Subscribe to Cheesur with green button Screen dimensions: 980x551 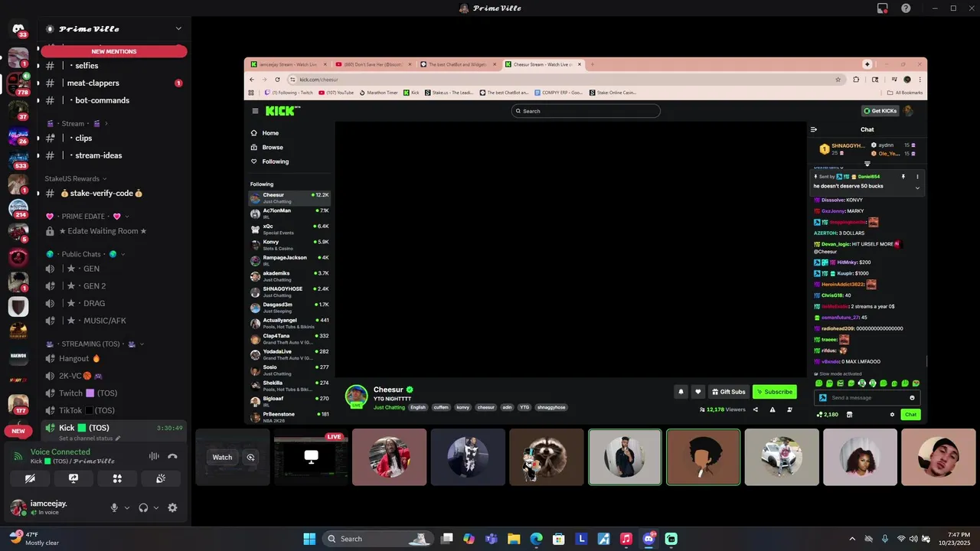pos(775,392)
